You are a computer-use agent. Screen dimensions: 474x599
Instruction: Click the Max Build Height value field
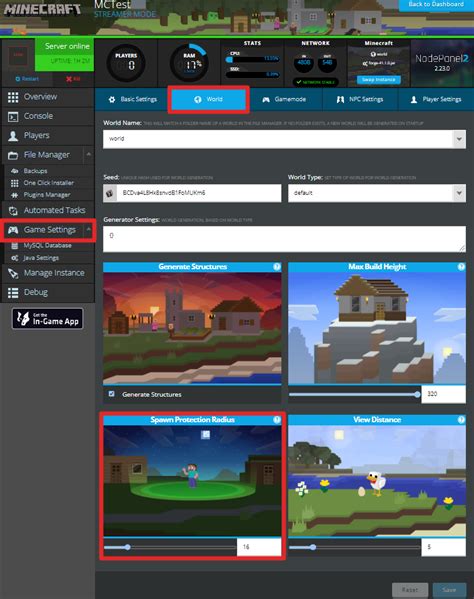pyautogui.click(x=443, y=394)
